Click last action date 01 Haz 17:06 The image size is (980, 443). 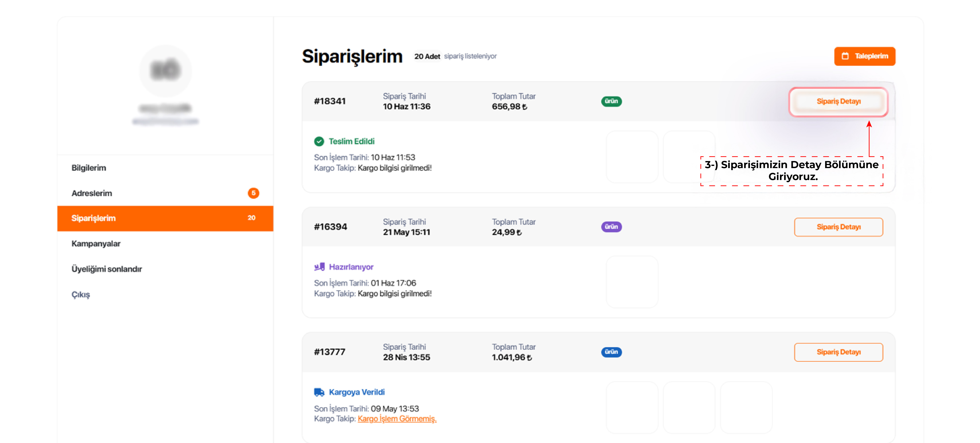coord(393,283)
